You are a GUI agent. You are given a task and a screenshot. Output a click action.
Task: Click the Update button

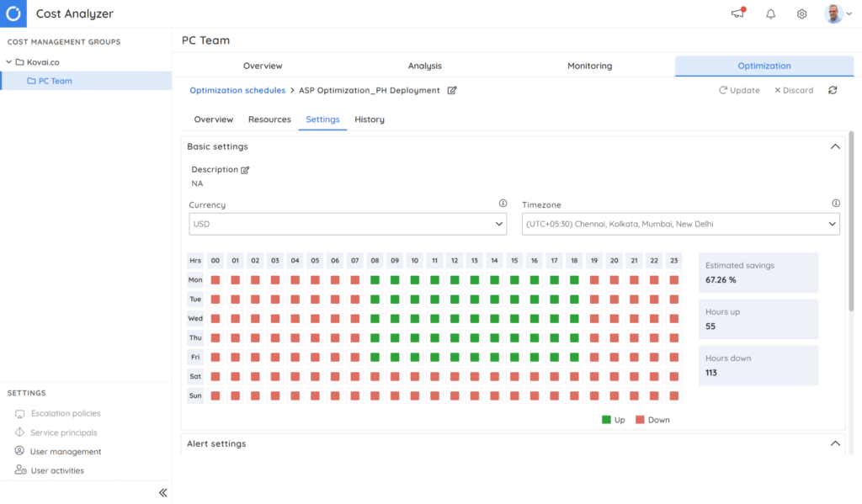(x=739, y=90)
